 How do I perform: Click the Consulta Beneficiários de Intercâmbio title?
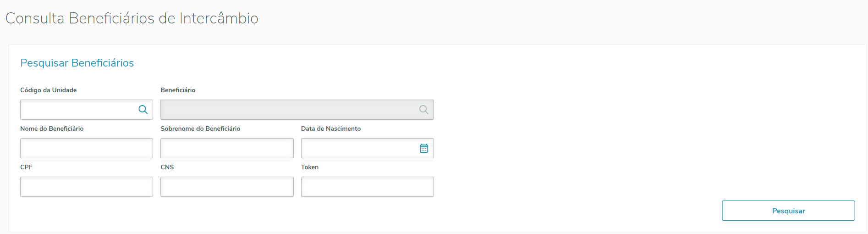tap(132, 18)
